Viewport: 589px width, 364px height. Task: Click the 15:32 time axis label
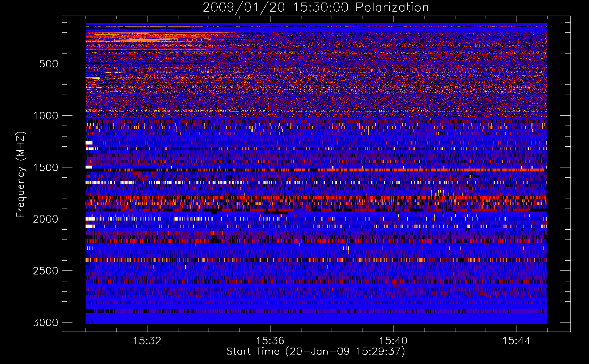click(x=147, y=341)
